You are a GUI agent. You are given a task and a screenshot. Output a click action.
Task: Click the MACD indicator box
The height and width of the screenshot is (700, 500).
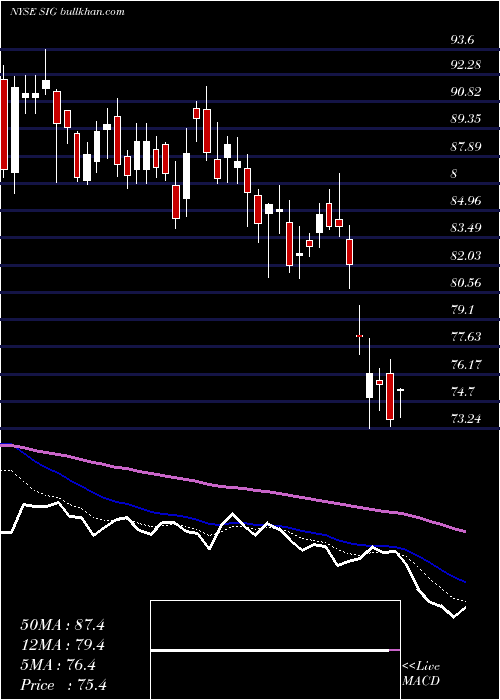(x=275, y=650)
